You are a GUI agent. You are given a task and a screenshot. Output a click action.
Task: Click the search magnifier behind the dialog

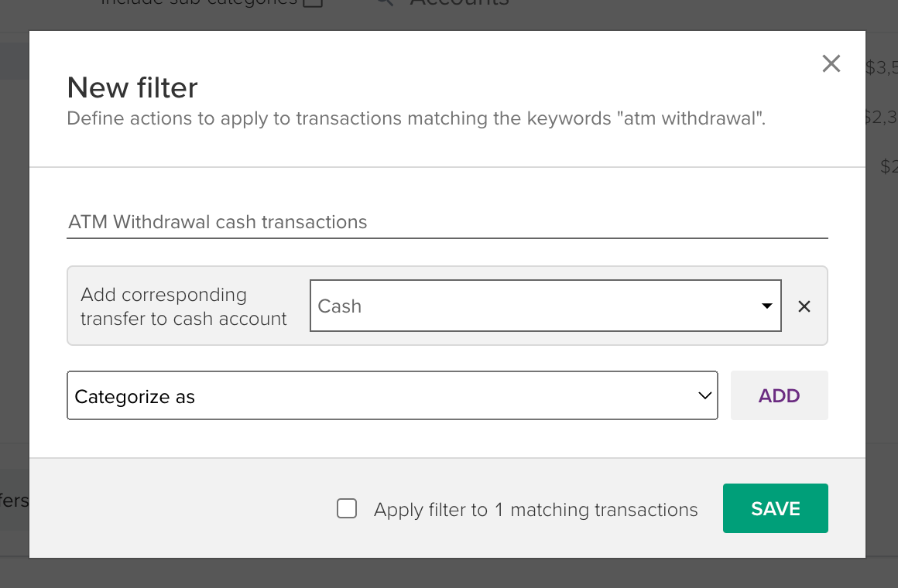pyautogui.click(x=383, y=3)
